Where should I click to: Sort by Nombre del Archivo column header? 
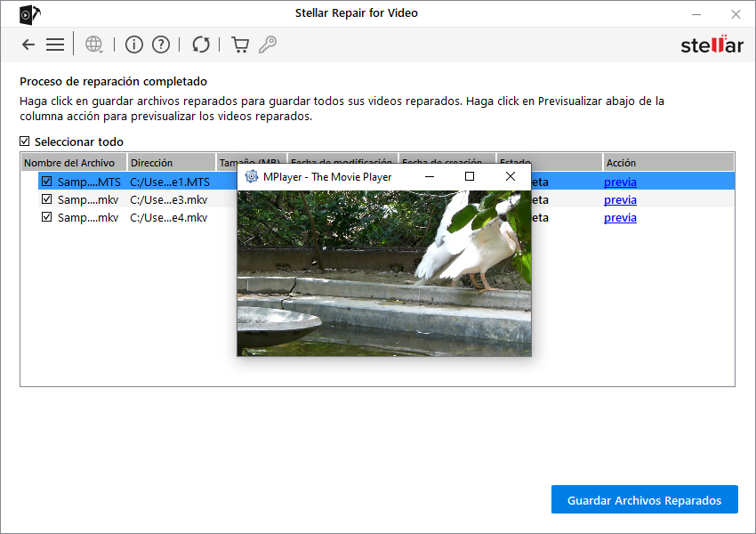click(x=74, y=163)
